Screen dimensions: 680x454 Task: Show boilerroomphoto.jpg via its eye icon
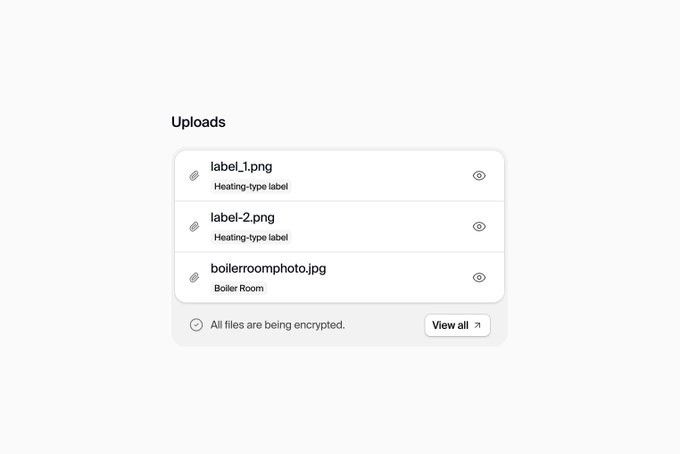point(479,278)
